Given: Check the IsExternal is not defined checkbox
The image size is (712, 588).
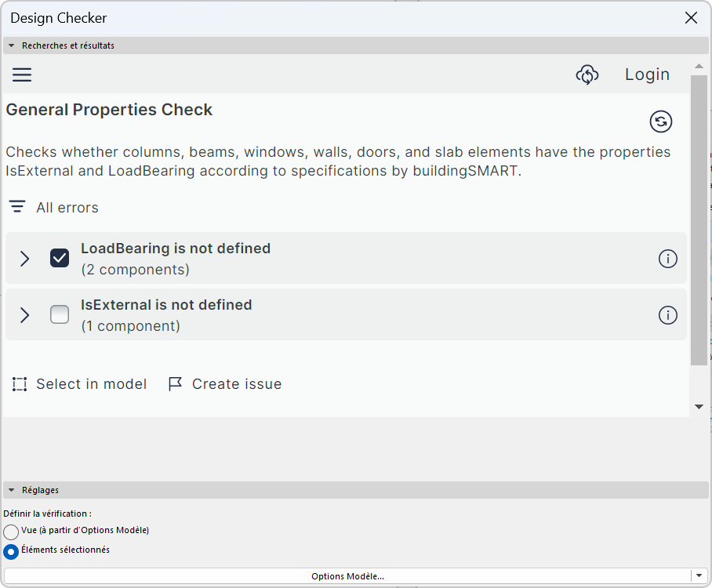Looking at the screenshot, I should pos(60,314).
